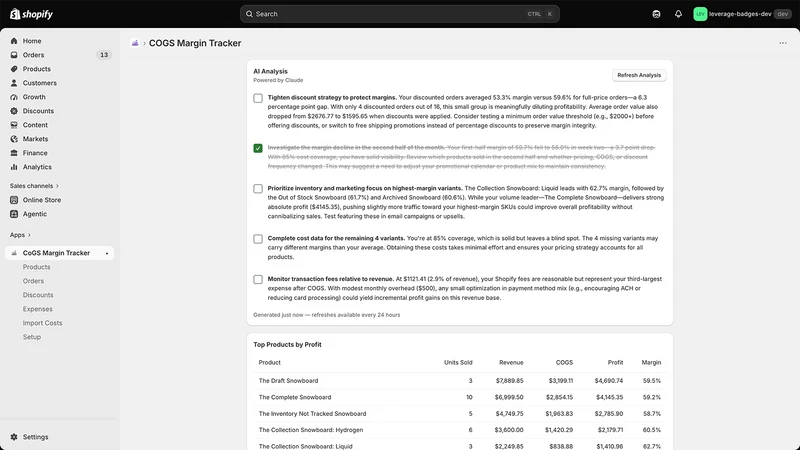Click the Revenue column header
The image size is (800, 450).
(x=511, y=362)
